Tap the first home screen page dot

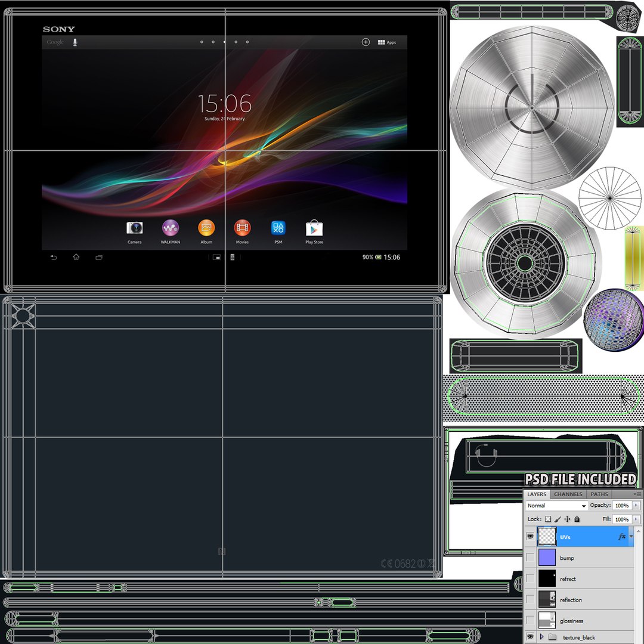tap(202, 42)
